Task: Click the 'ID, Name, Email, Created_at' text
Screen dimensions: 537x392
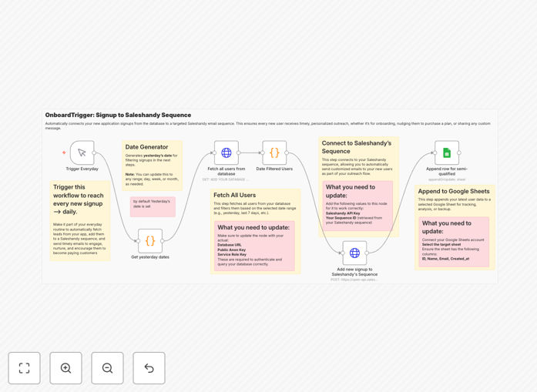Action: coord(445,259)
